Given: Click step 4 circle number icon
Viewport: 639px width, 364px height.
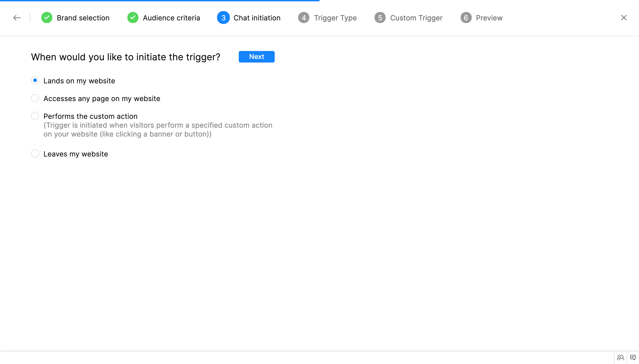Looking at the screenshot, I should [x=304, y=18].
